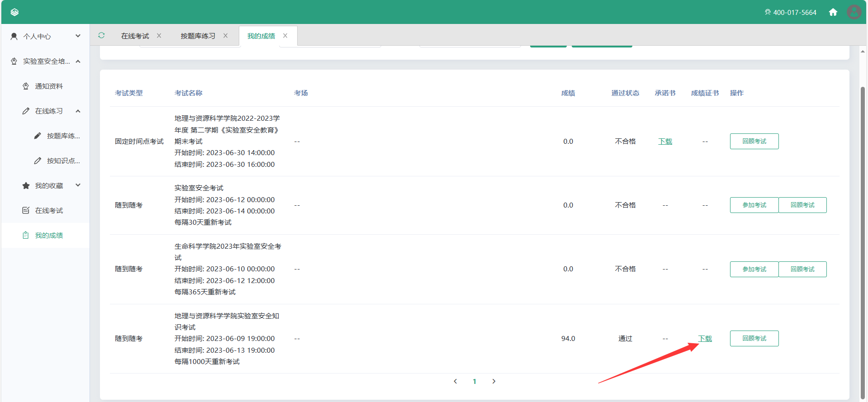868x402 pixels.
Task: Download the 承诺书 for the 期末考试 row
Action: pos(665,141)
